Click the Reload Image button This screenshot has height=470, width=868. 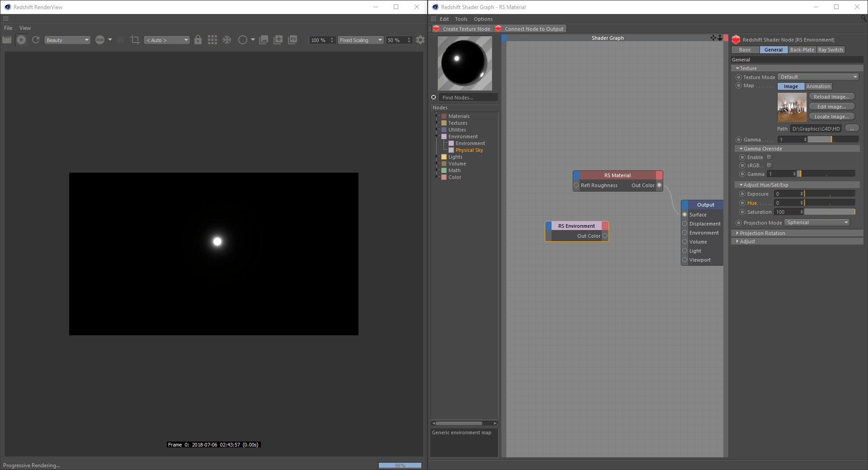(x=831, y=97)
